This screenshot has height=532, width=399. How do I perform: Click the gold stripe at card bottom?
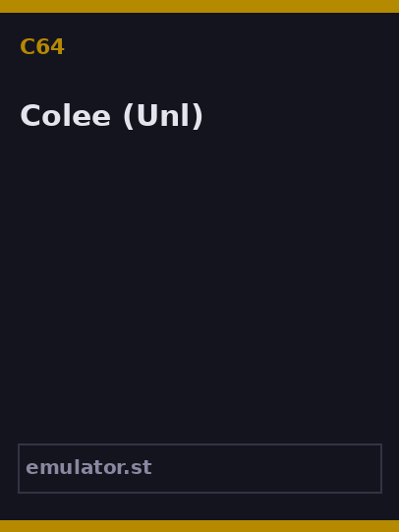click(199, 526)
